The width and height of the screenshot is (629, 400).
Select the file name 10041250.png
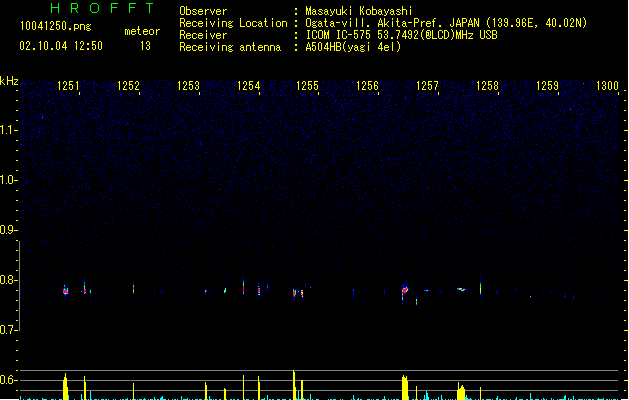[56, 26]
